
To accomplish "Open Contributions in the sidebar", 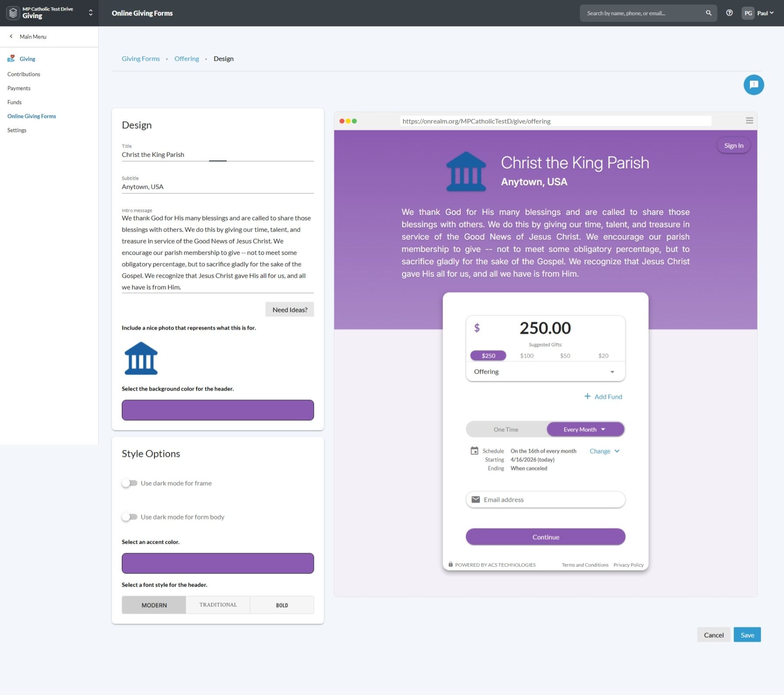I will 24,74.
